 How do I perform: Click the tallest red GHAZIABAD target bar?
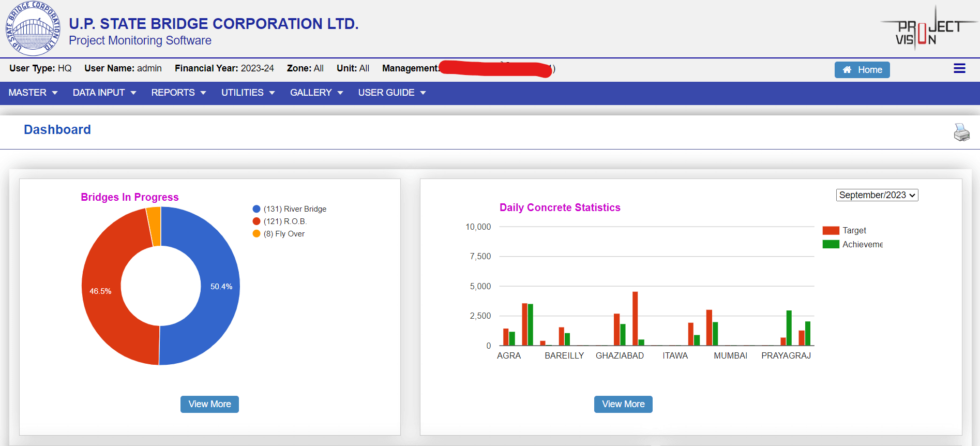pyautogui.click(x=635, y=318)
